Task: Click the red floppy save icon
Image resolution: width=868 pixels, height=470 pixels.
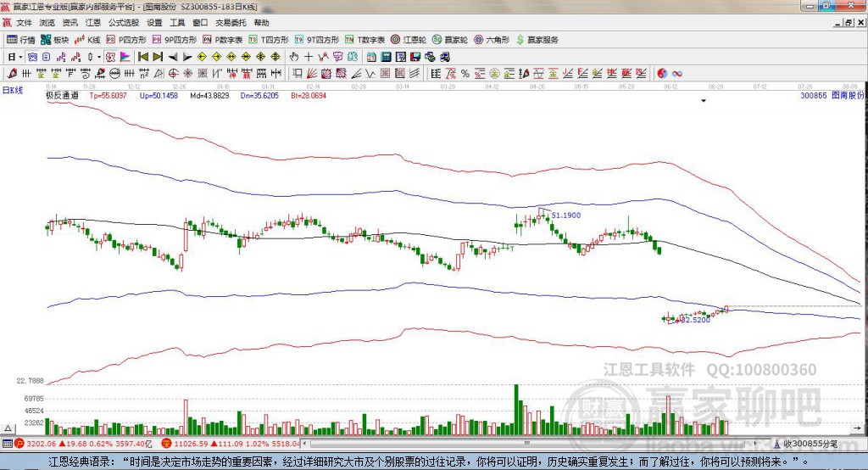Action: pos(415,57)
